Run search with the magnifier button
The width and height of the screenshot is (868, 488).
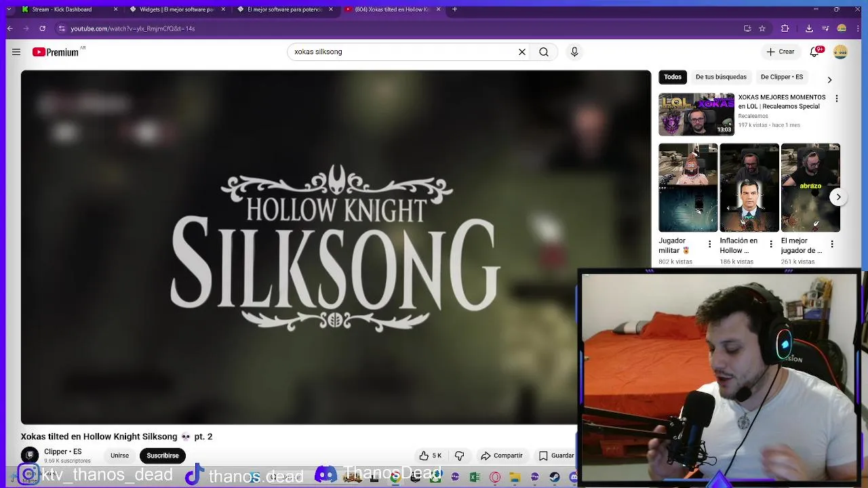(x=544, y=52)
